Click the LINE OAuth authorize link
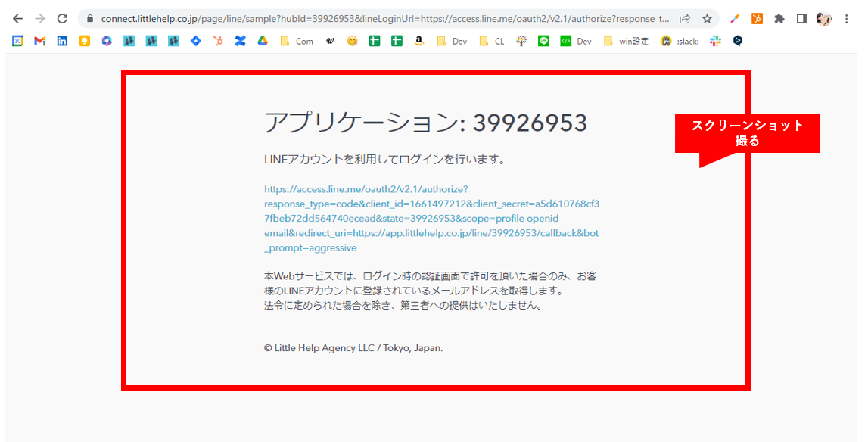This screenshot has width=868, height=442. (431, 218)
